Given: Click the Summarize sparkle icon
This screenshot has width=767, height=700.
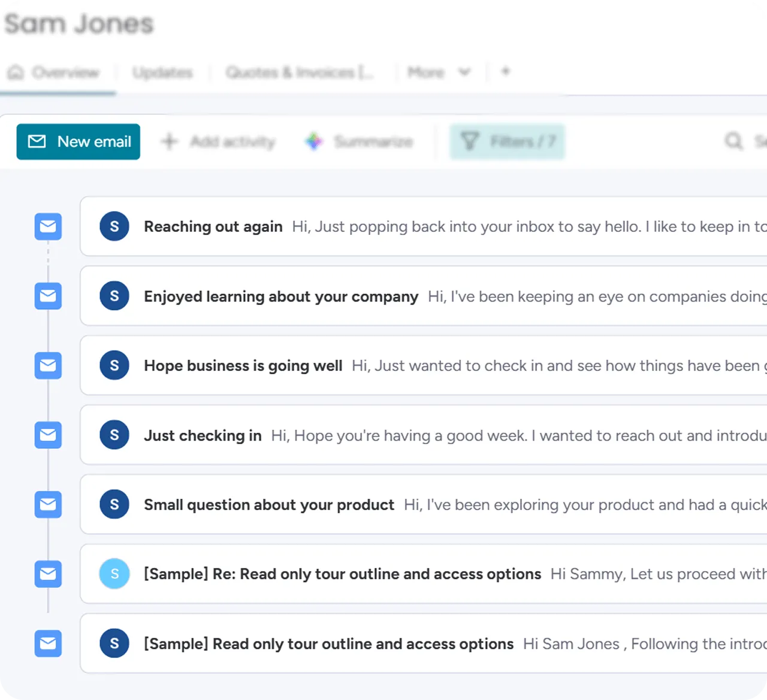Looking at the screenshot, I should point(314,142).
